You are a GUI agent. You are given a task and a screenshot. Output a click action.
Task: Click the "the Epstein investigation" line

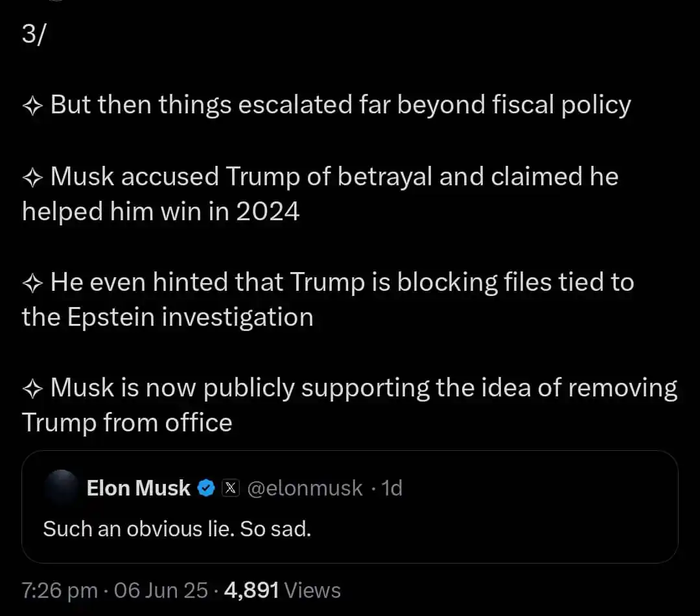[167, 317]
